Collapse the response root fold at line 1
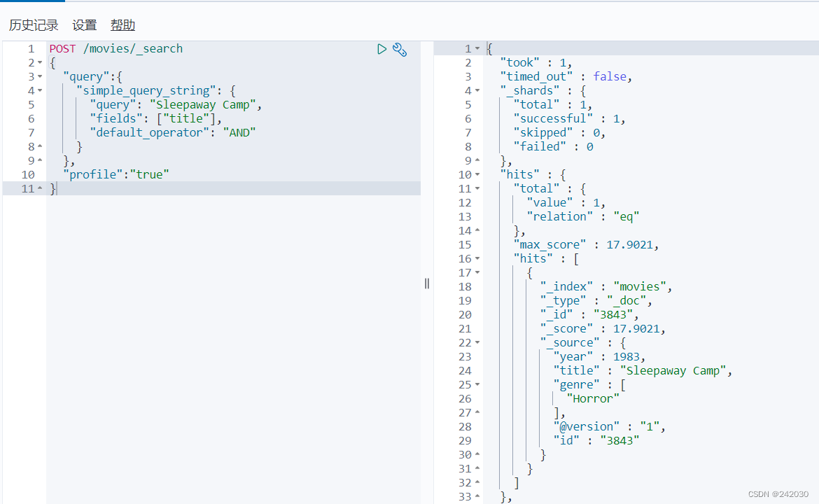This screenshot has height=504, width=819. click(x=477, y=48)
